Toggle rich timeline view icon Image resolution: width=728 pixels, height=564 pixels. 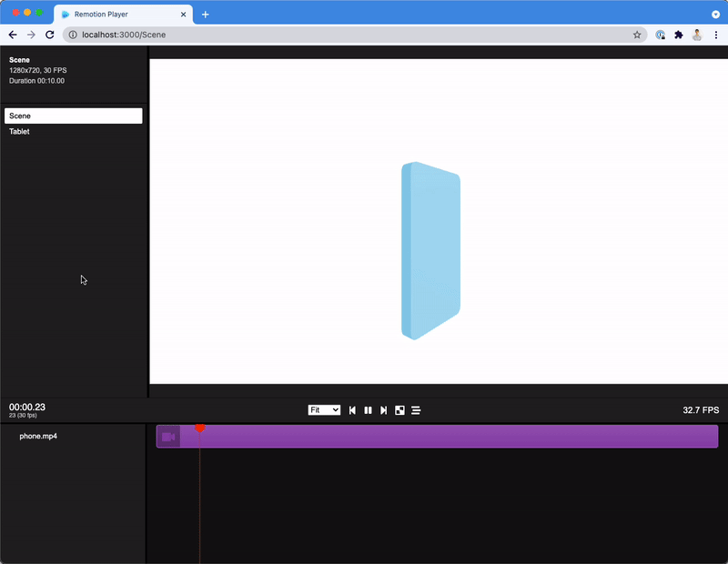click(x=416, y=410)
